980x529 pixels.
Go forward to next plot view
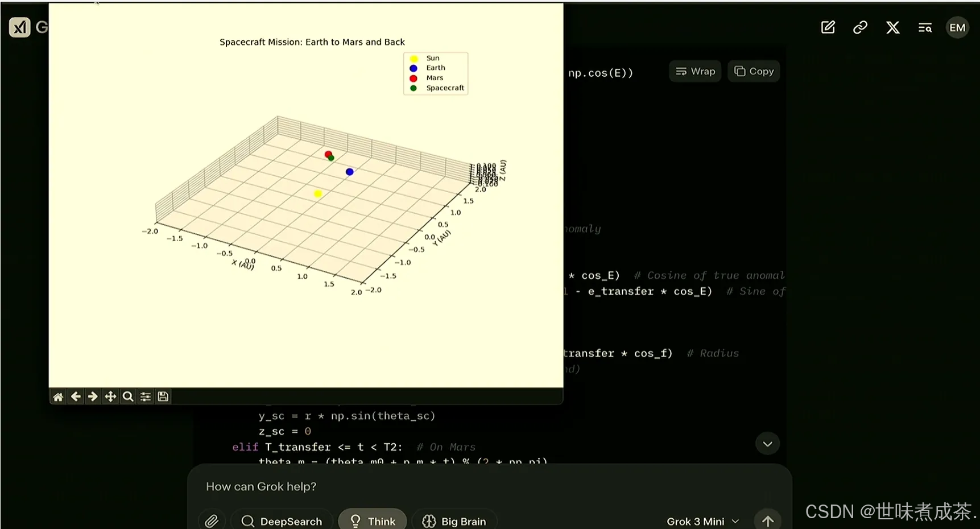(x=93, y=396)
